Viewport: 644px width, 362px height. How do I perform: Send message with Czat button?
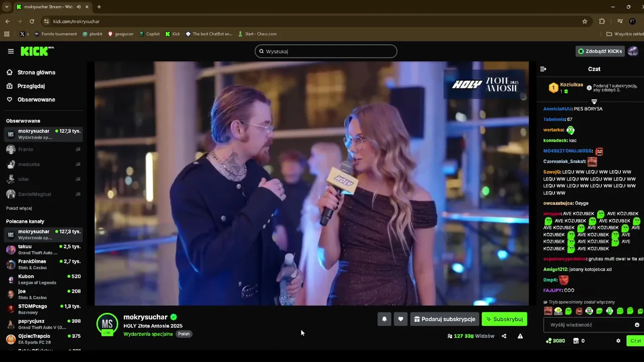coord(635,341)
